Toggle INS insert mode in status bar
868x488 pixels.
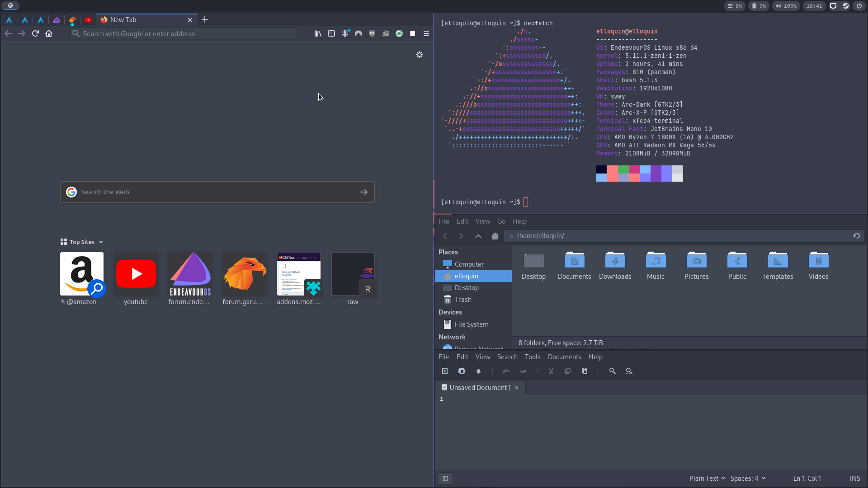coord(855,479)
